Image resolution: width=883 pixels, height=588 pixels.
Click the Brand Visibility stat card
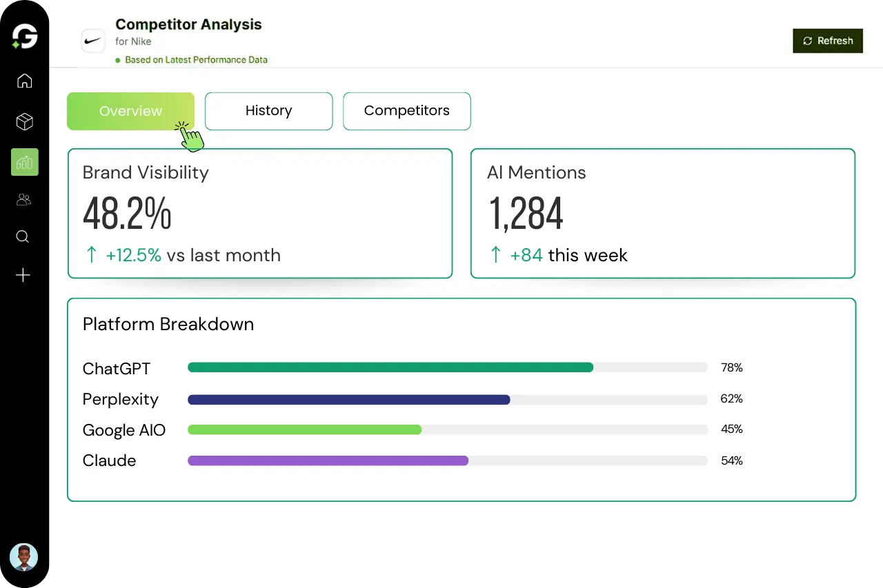tap(260, 213)
